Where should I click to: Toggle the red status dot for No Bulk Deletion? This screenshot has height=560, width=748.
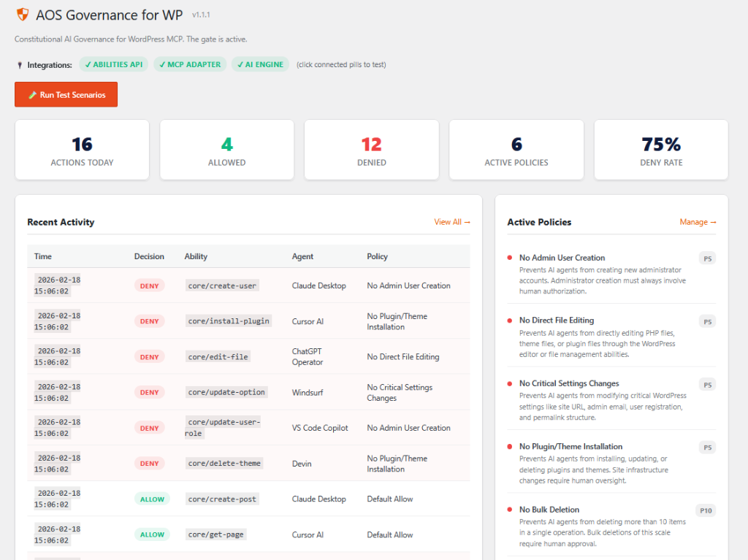(510, 510)
